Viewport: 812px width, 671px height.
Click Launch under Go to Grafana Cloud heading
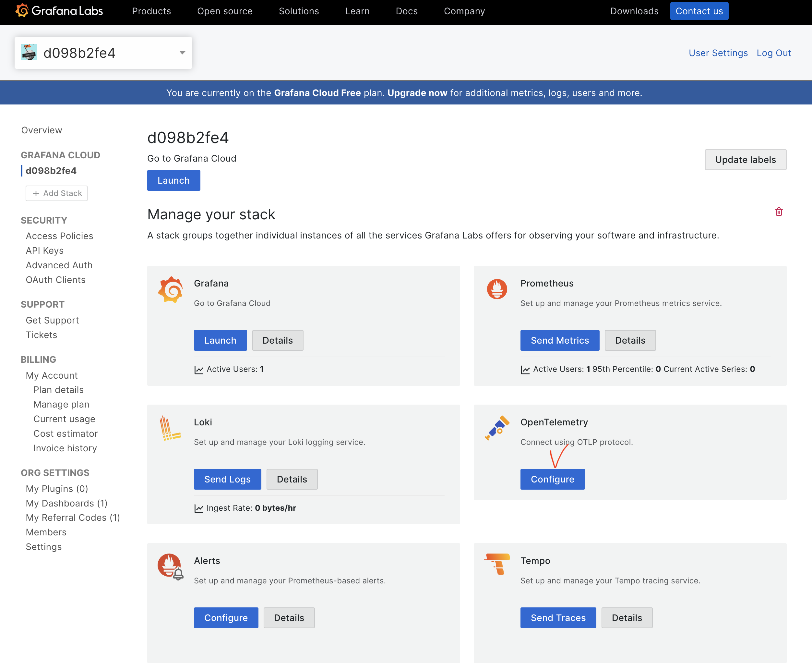pos(174,180)
